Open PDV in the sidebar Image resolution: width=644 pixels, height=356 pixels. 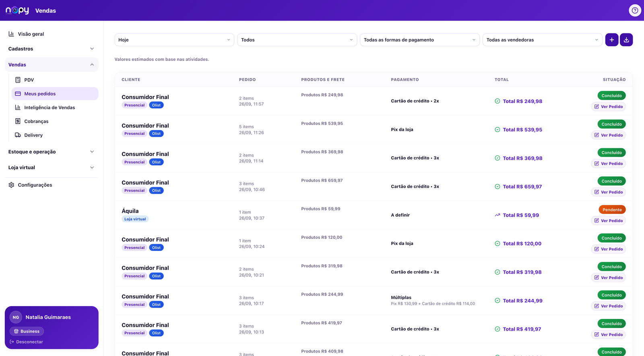pyautogui.click(x=55, y=80)
